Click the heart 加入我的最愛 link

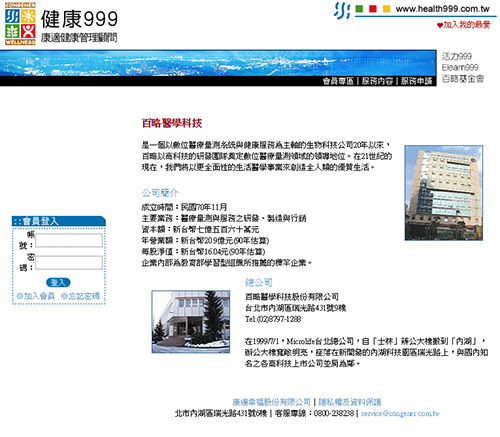pyautogui.click(x=463, y=25)
